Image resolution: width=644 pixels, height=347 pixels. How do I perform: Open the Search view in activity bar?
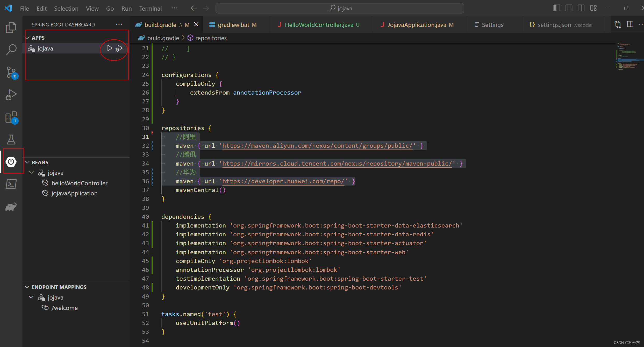click(x=11, y=49)
